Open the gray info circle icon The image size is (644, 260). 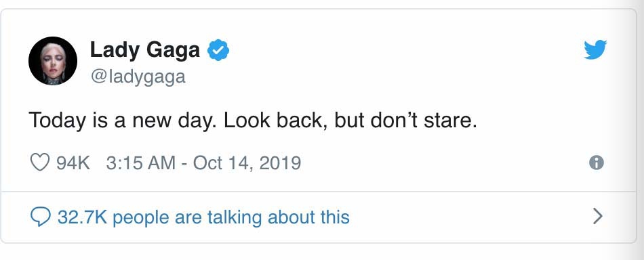pyautogui.click(x=597, y=162)
